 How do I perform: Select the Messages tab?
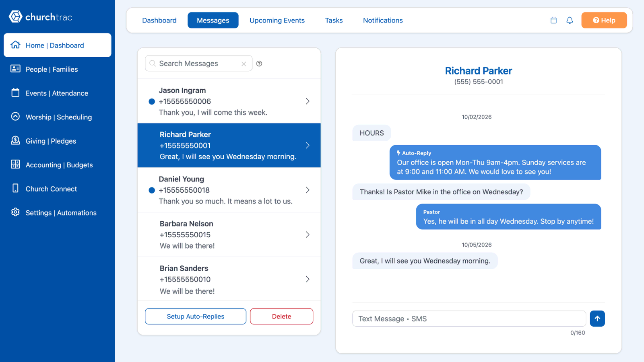tap(213, 20)
